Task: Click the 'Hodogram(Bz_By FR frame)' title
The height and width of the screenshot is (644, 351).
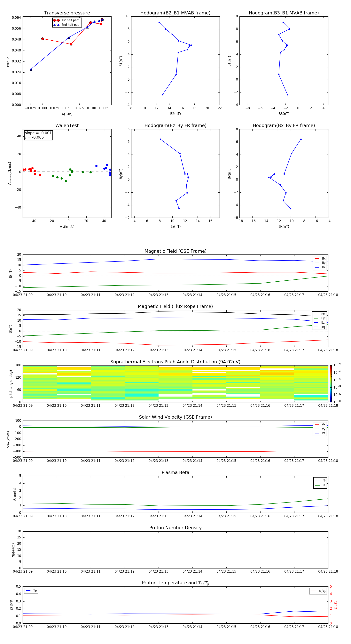Action: pos(175,125)
